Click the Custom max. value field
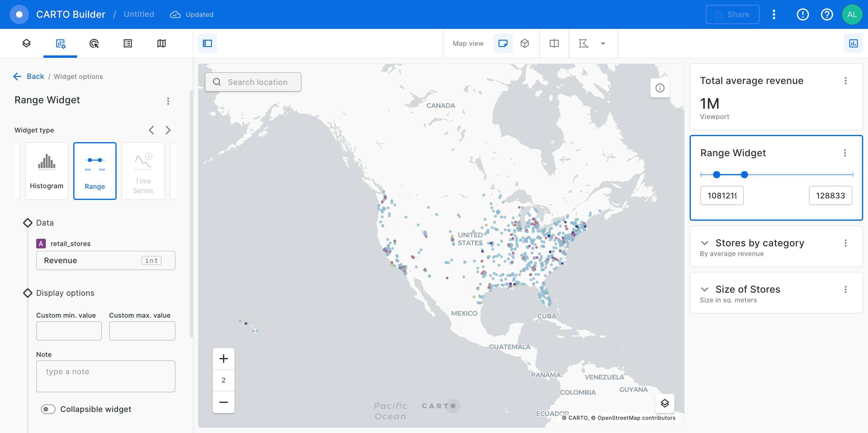868x433 pixels. (142, 331)
